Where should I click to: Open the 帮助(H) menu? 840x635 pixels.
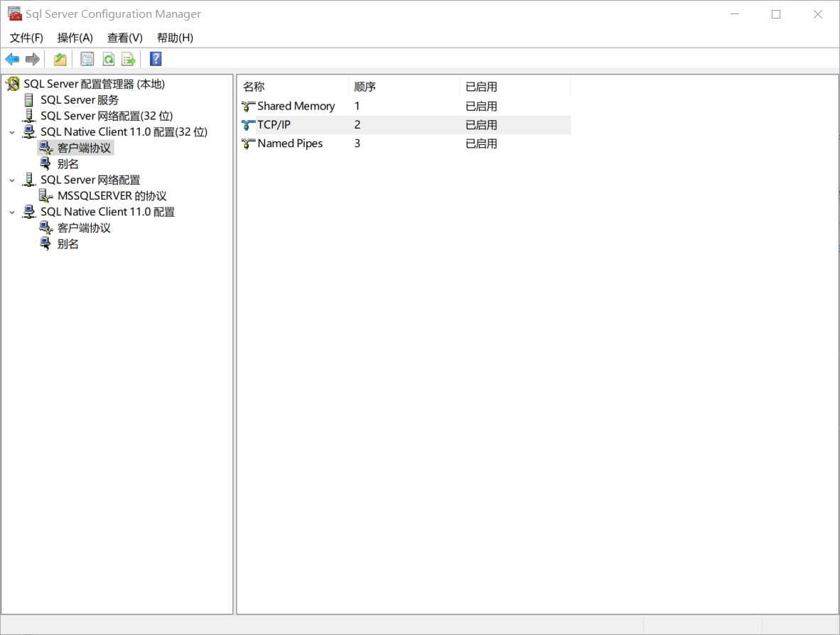(x=175, y=38)
